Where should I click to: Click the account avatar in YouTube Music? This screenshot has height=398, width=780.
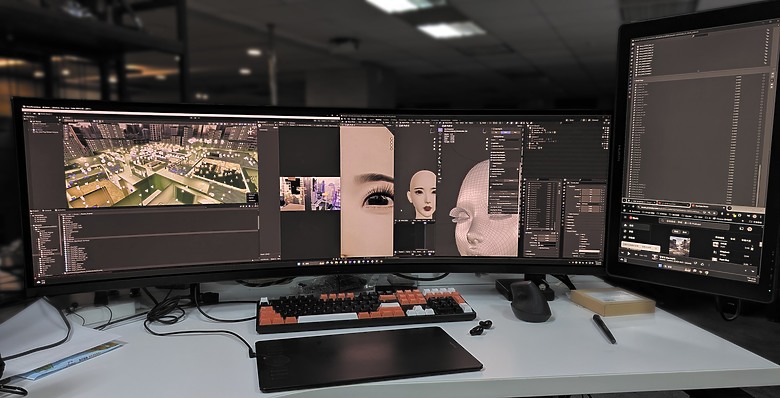pos(750,229)
